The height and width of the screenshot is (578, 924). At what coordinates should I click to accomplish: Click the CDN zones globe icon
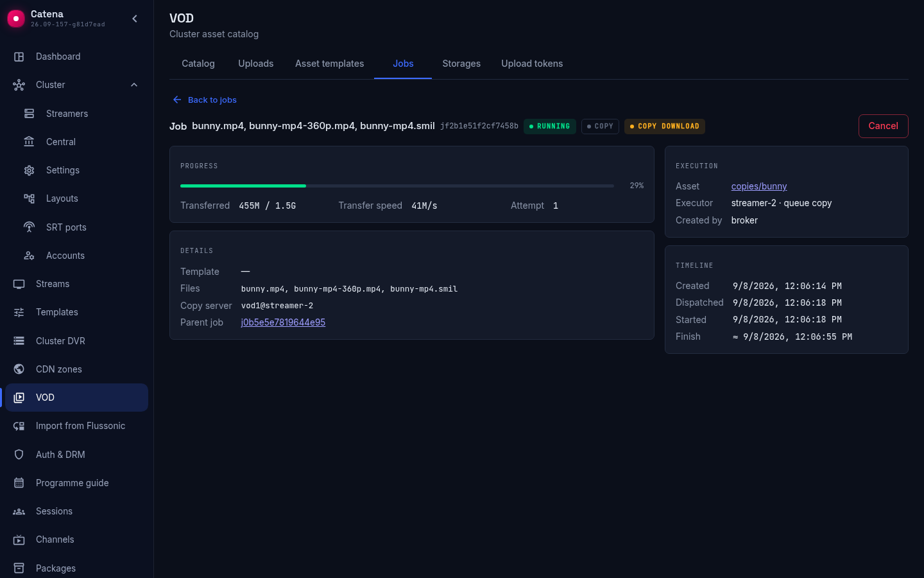click(x=19, y=369)
